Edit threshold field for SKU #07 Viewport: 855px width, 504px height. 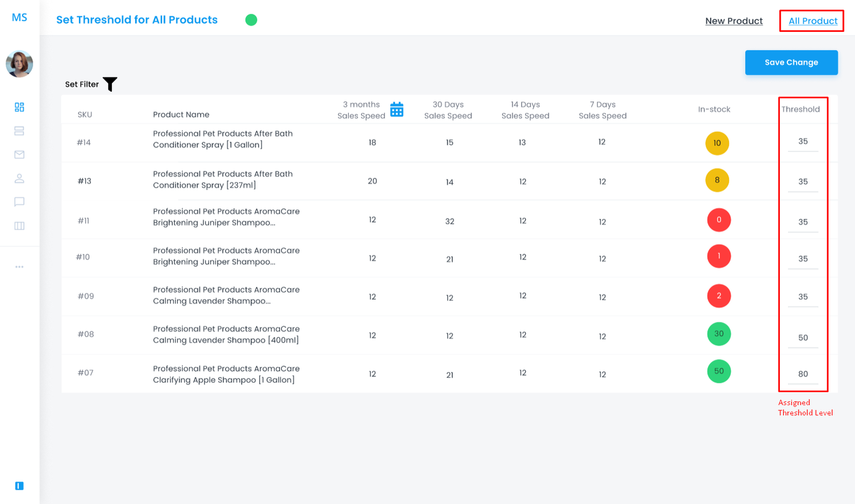coord(803,375)
